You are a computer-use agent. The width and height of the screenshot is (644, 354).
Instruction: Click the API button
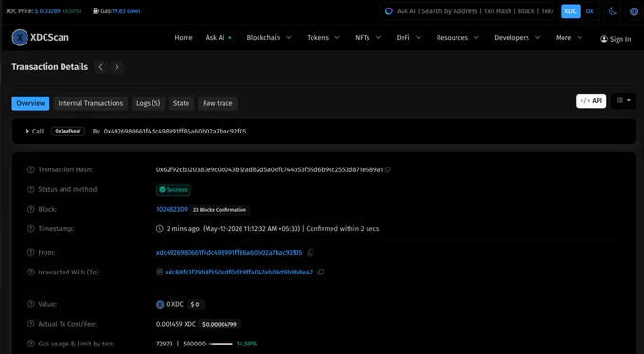click(591, 100)
